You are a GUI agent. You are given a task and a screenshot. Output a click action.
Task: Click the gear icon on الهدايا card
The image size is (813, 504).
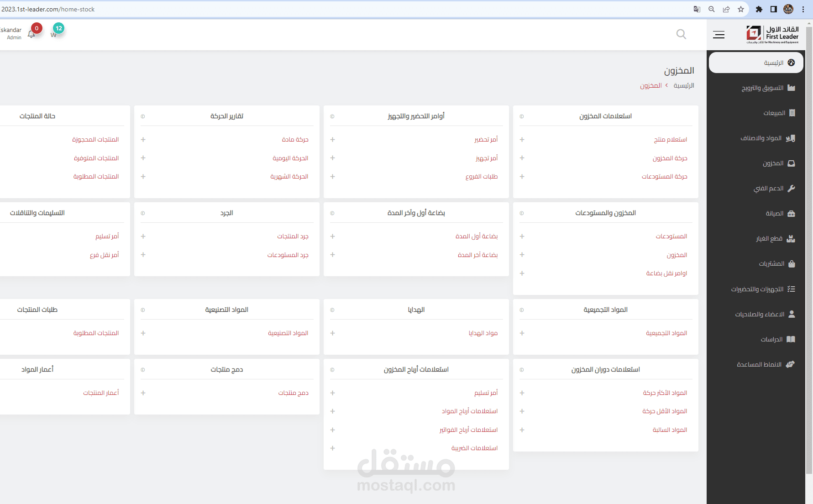pos(332,310)
